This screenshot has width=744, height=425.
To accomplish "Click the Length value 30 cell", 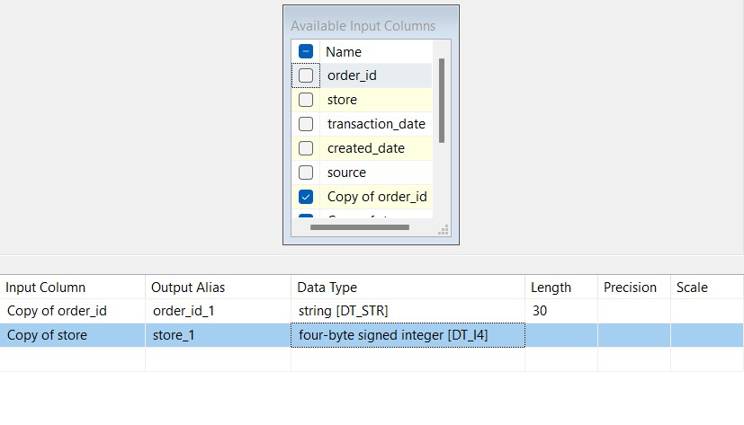I will point(561,311).
